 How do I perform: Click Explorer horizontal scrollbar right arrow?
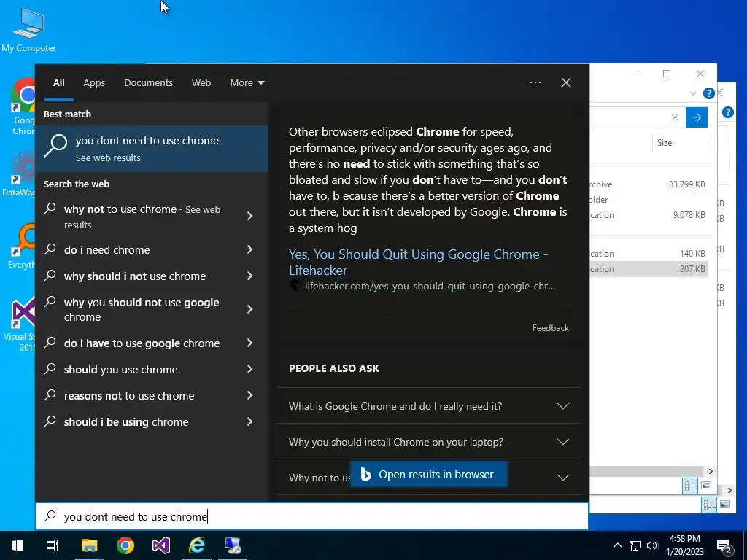point(711,471)
